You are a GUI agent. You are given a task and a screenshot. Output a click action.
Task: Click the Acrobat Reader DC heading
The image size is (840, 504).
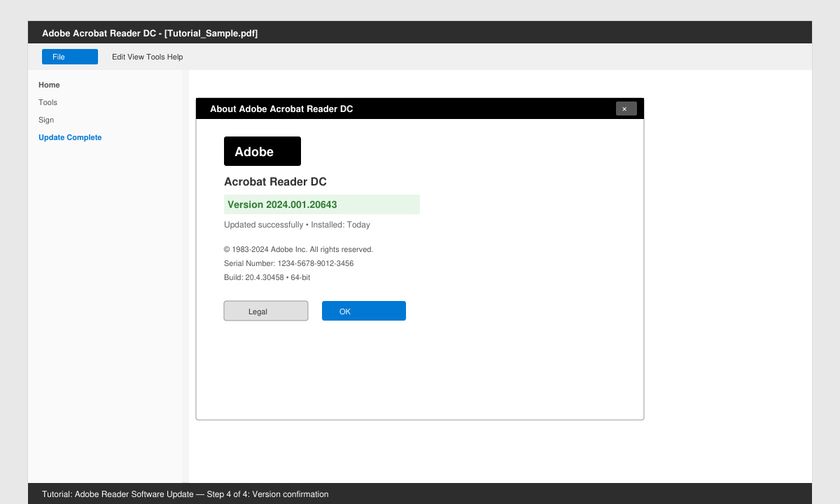tap(275, 181)
